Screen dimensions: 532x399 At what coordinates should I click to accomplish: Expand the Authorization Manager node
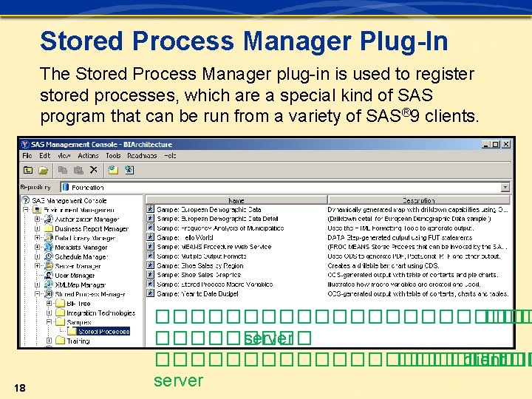click(x=38, y=219)
